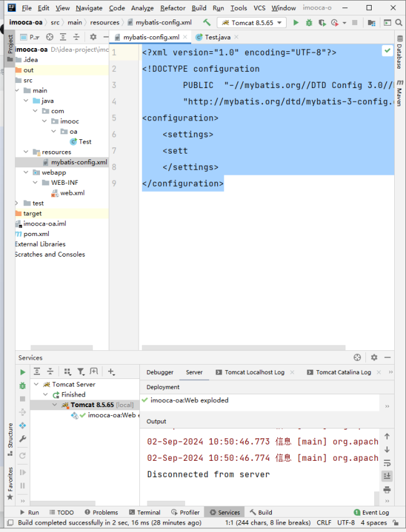Switch to Debugger tab
Image resolution: width=406 pixels, height=532 pixels.
[x=160, y=372]
